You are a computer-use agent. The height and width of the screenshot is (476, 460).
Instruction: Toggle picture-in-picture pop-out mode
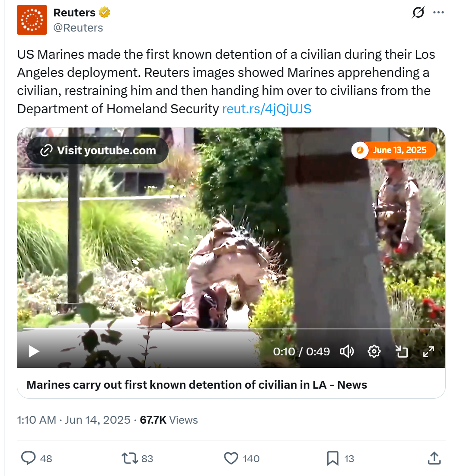[401, 351]
